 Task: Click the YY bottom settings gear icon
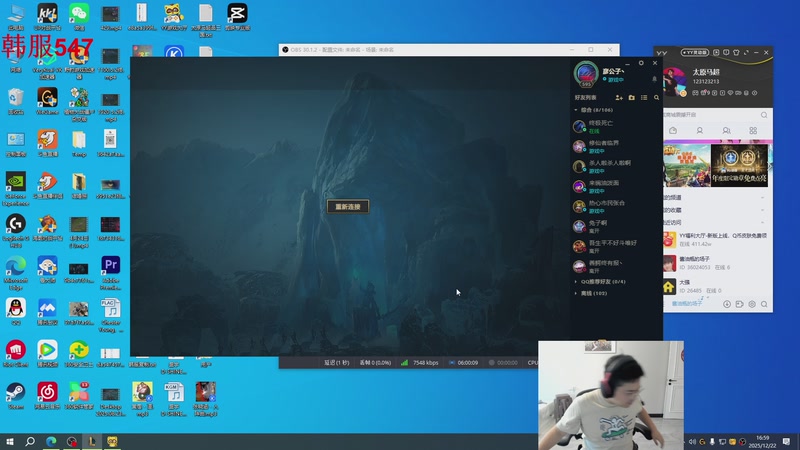tap(752, 304)
